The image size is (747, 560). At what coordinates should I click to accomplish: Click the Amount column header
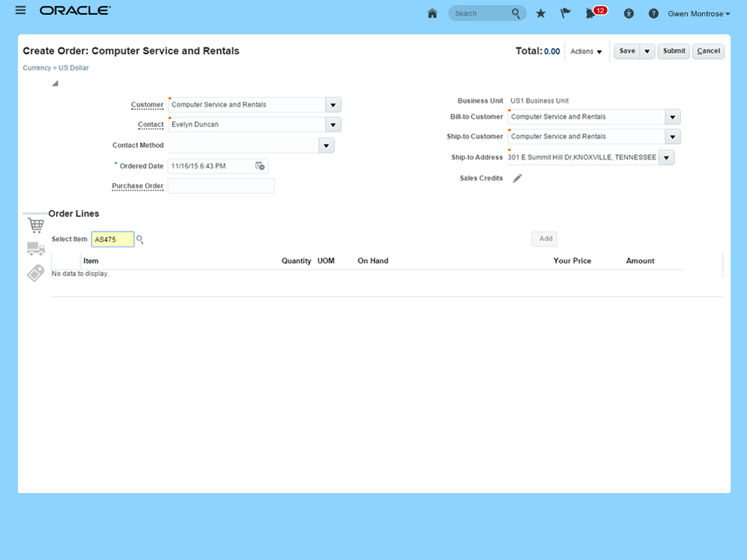pyautogui.click(x=640, y=261)
